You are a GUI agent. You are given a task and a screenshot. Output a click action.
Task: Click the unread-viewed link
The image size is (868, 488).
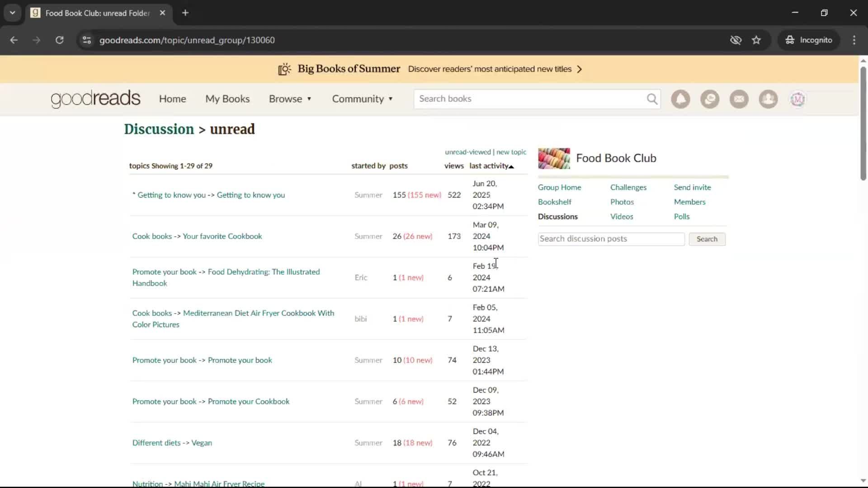(x=467, y=152)
